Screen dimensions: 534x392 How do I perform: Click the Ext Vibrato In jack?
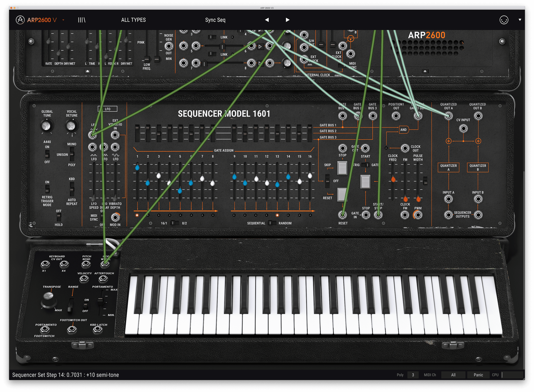point(115,135)
